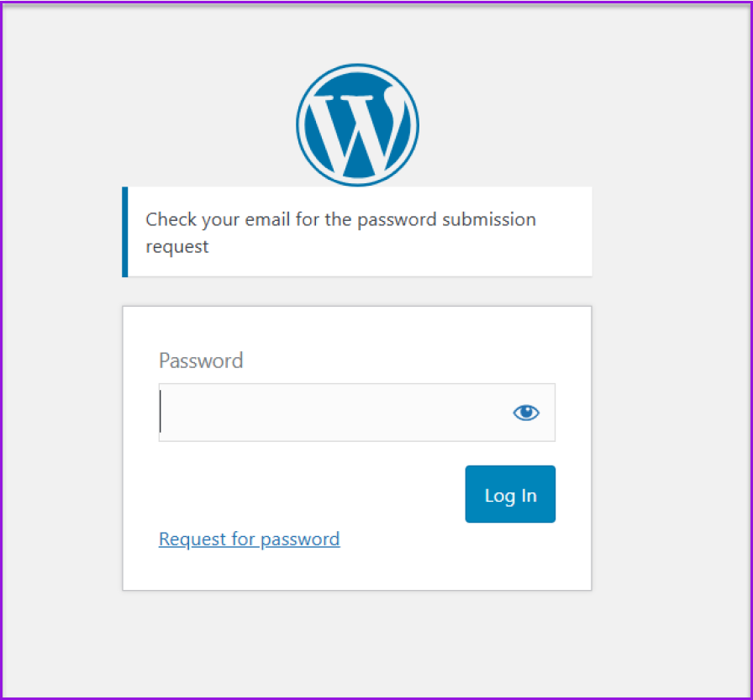Focus the empty password text box
This screenshot has width=753, height=700.
pyautogui.click(x=332, y=413)
